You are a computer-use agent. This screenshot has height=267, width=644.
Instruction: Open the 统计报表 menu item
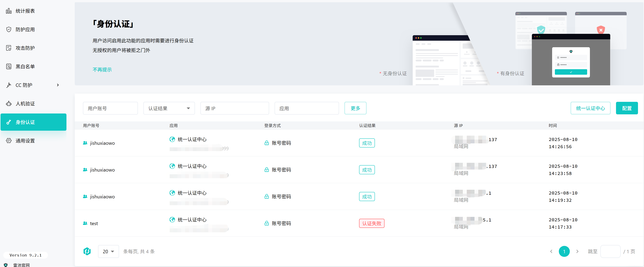point(25,11)
